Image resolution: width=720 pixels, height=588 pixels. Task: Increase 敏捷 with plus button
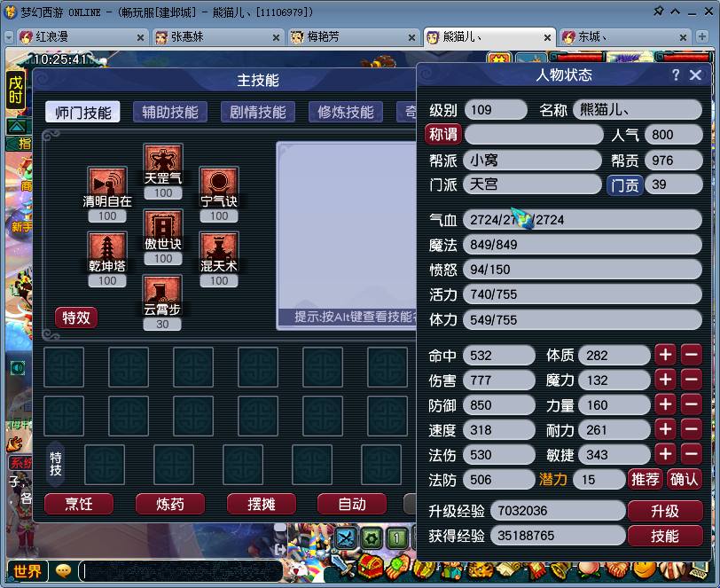665,454
